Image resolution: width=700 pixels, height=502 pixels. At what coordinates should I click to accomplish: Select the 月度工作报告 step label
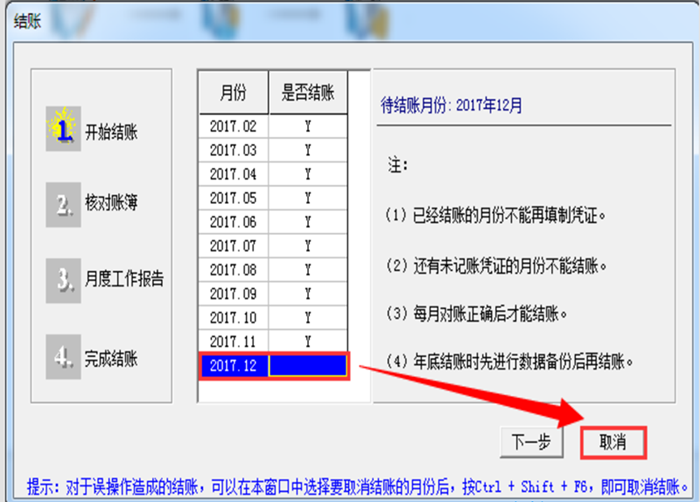click(x=124, y=278)
